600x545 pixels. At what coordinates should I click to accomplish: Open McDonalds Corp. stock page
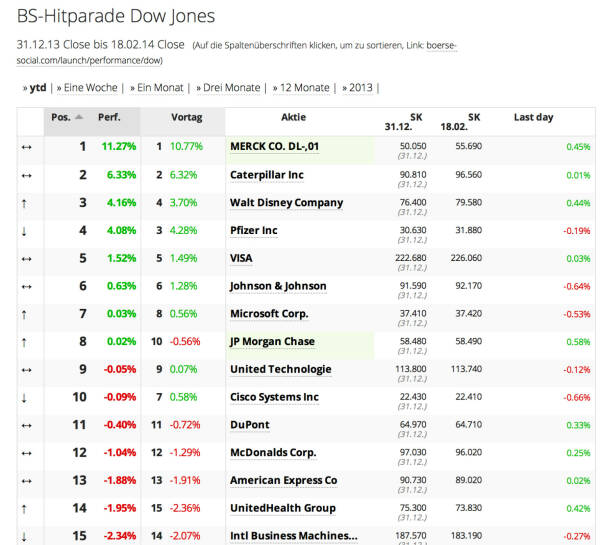coord(272,453)
